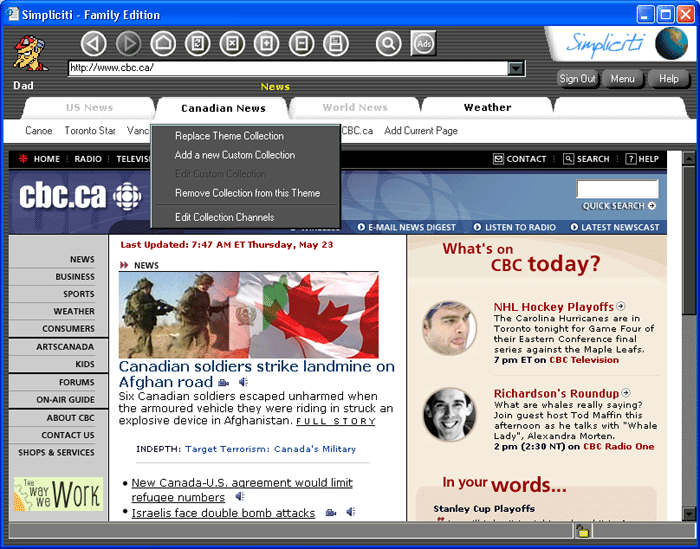Open Target Terrorism: Canada's Military link
Viewport: 700px width, 549px height.
point(270,449)
